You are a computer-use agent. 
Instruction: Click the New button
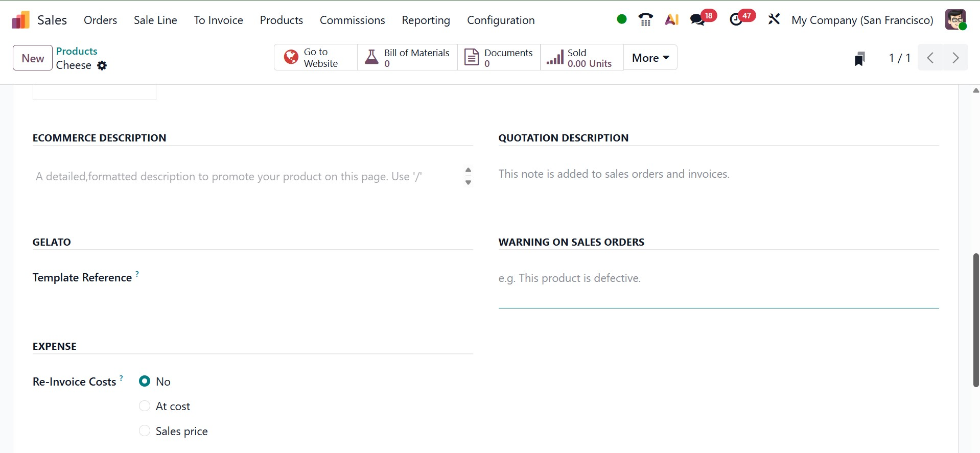pos(33,58)
